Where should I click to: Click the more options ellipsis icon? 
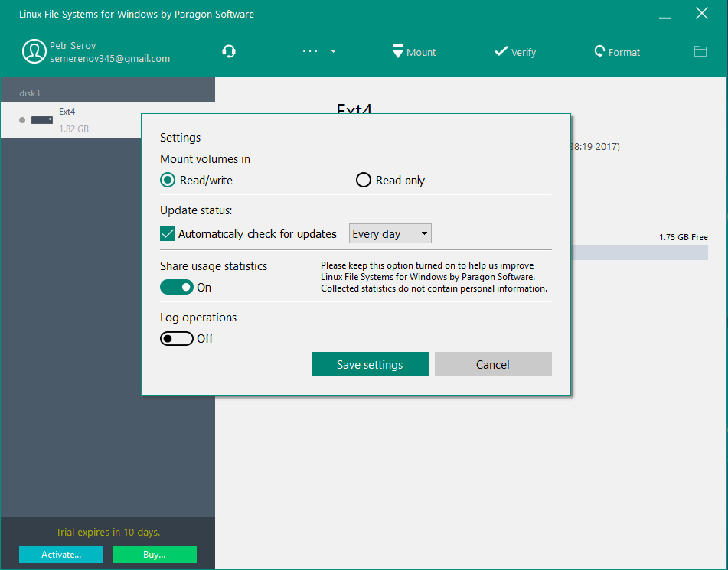click(x=309, y=51)
